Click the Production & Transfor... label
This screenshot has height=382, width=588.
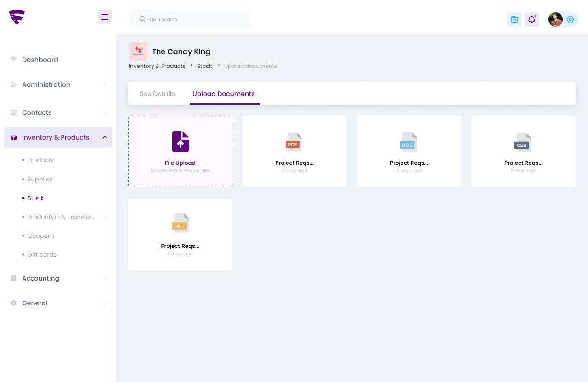(62, 217)
